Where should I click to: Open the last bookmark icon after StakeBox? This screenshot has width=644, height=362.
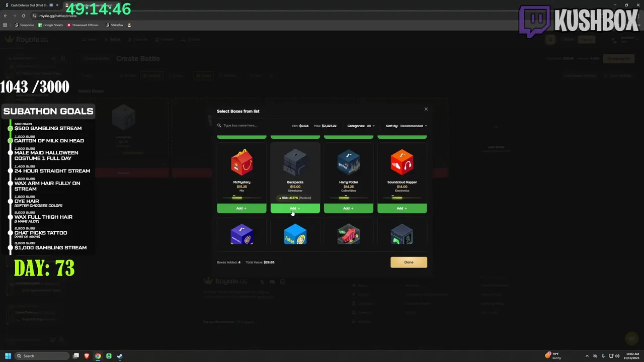click(x=129, y=25)
